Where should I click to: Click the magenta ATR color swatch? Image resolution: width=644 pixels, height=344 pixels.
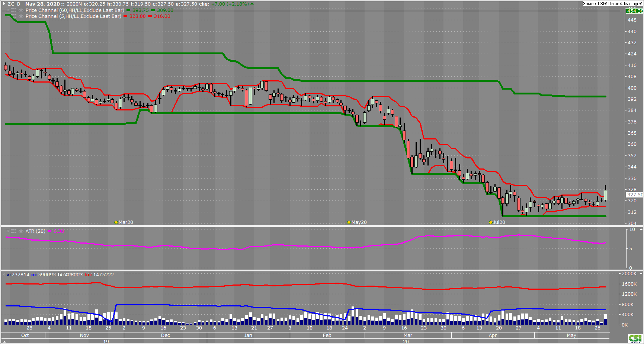49,231
